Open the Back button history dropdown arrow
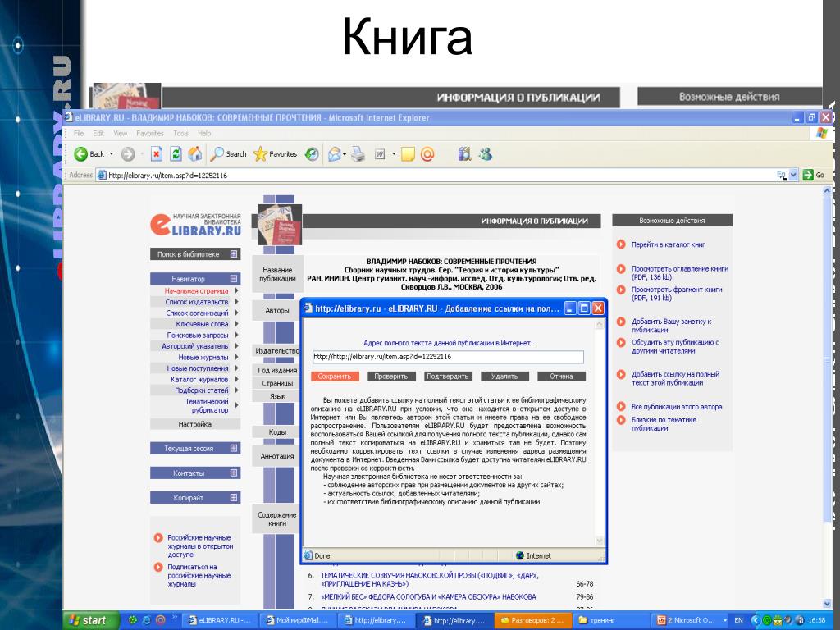This screenshot has height=630, width=840. 112,154
